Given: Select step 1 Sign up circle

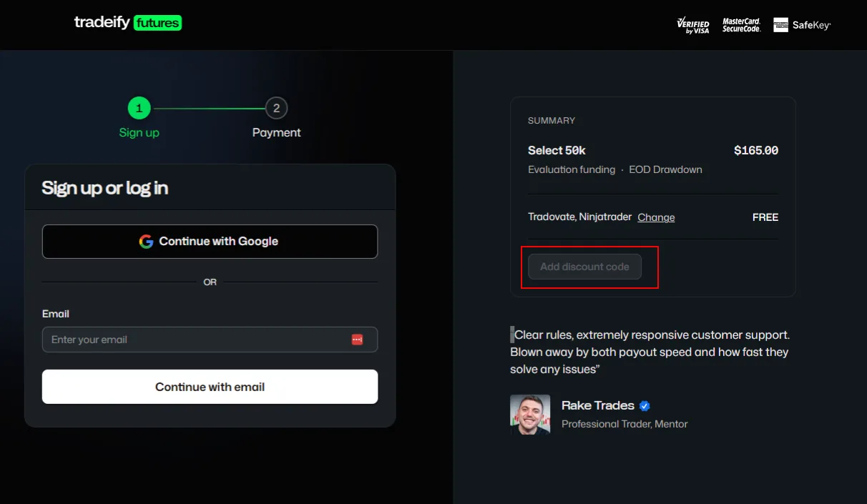Looking at the screenshot, I should point(139,109).
